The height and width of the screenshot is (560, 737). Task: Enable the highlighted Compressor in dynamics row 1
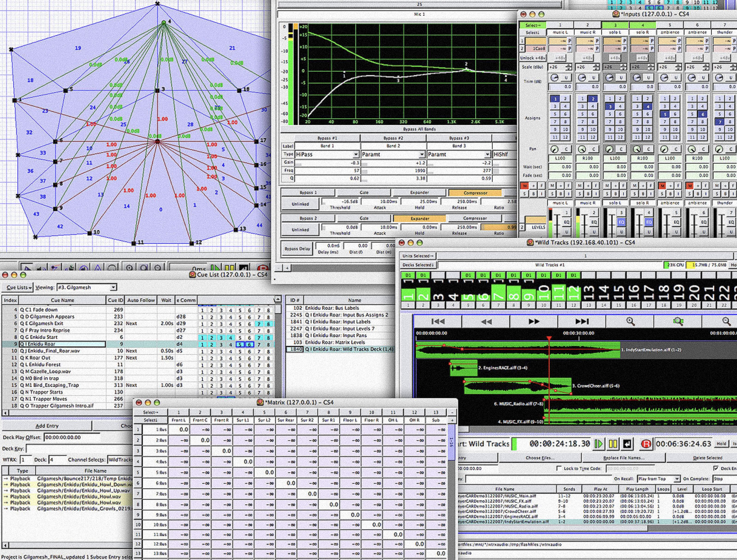[475, 193]
